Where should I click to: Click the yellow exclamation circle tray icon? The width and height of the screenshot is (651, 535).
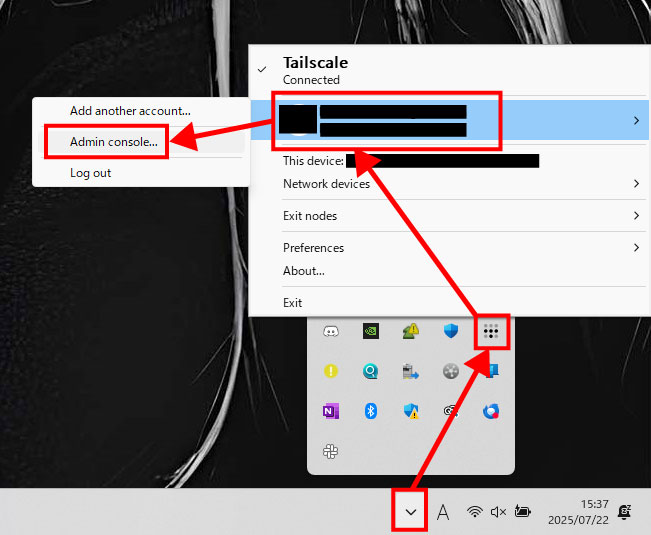point(330,371)
